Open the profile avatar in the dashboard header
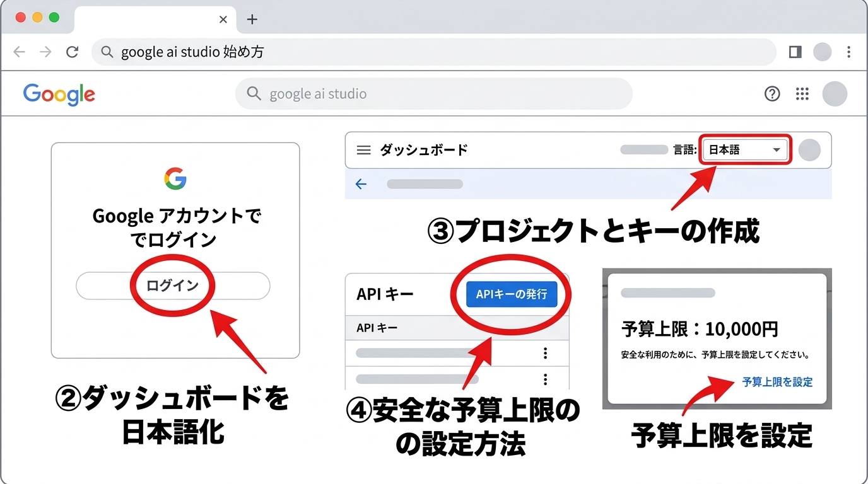Viewport: 868px width, 484px height. (810, 150)
